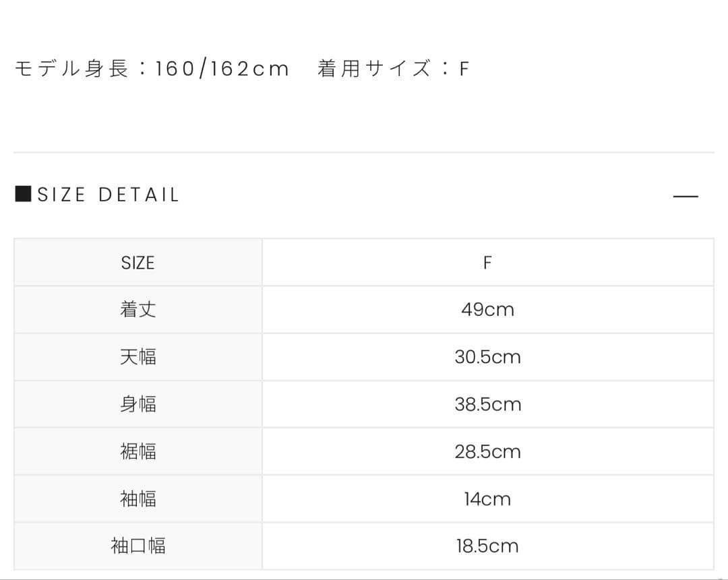Click the 裾幅 row label
Image resolution: width=728 pixels, height=580 pixels.
tap(138, 451)
